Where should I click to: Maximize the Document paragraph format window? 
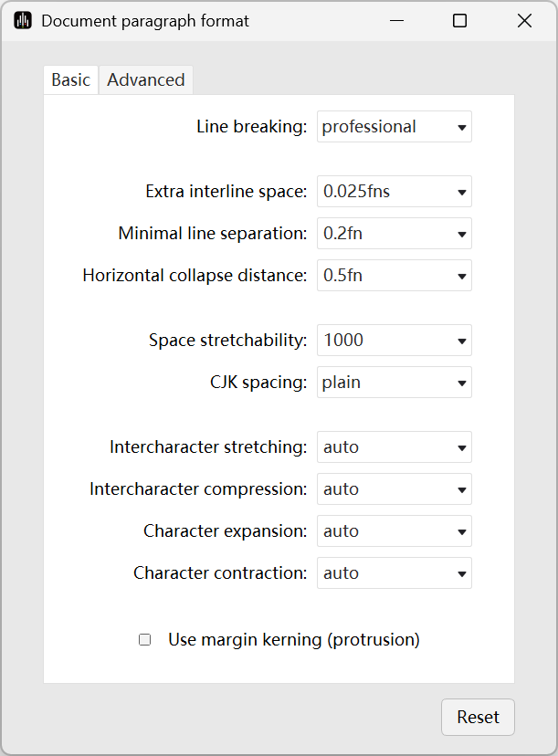(x=459, y=21)
